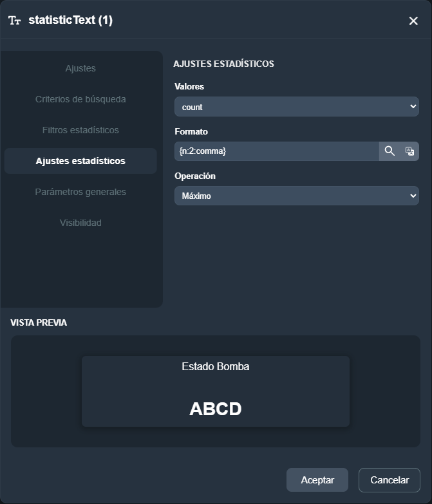Viewport: 432px width, 504px height.
Task: Click inside the Formato text field
Action: pos(277,151)
